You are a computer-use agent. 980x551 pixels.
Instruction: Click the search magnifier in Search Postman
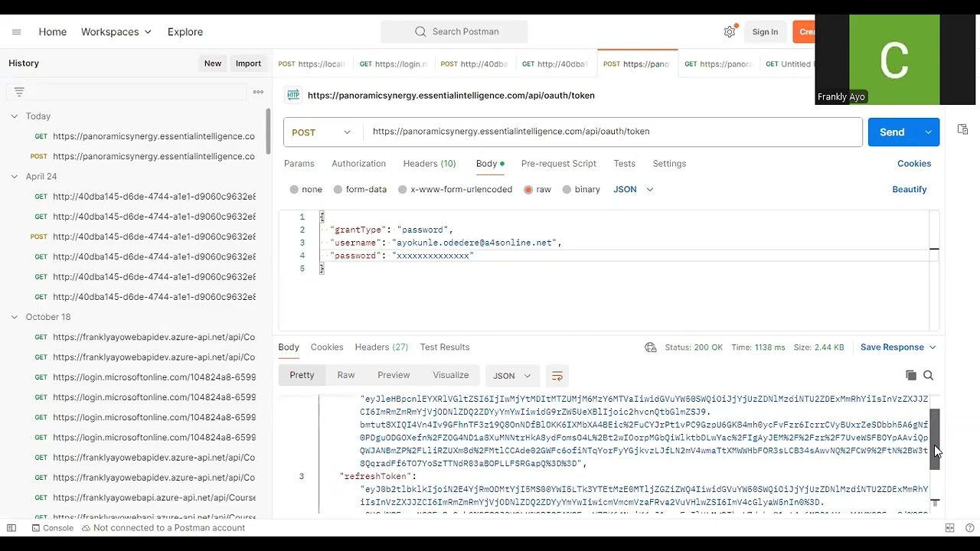coord(420,32)
